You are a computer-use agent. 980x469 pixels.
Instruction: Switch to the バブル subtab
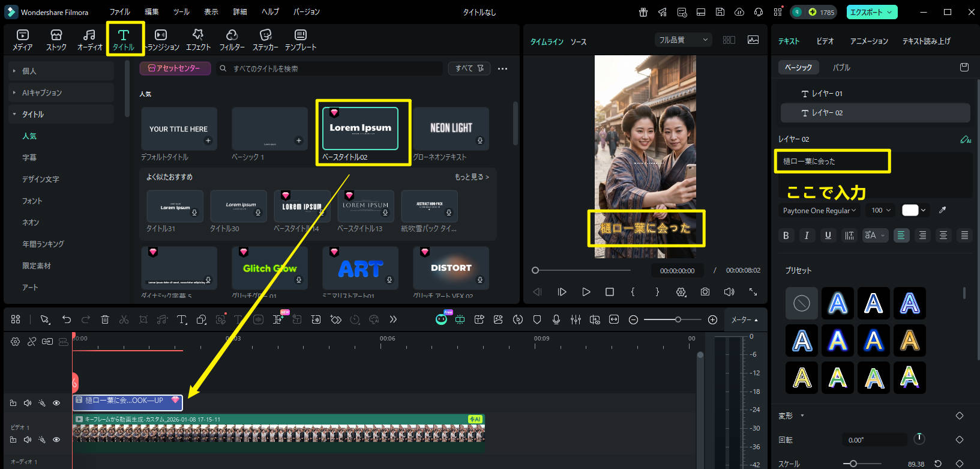(841, 67)
